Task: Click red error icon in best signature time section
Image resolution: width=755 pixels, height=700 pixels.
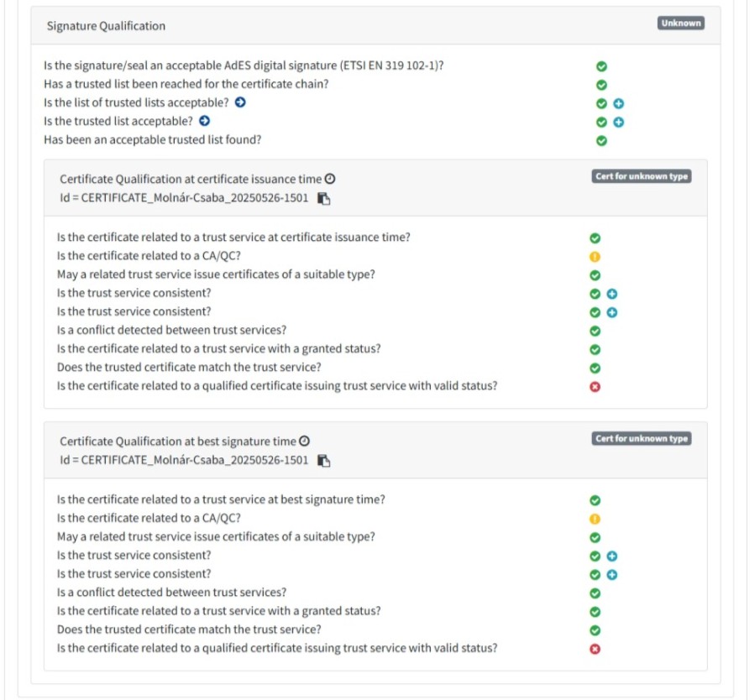Action: [595, 649]
